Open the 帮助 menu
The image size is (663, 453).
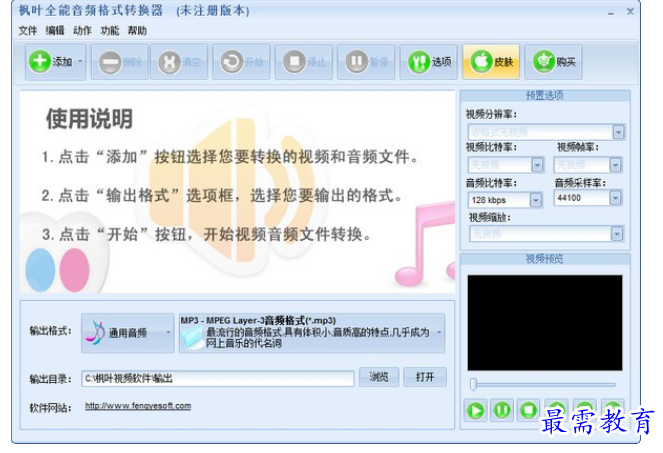click(137, 30)
